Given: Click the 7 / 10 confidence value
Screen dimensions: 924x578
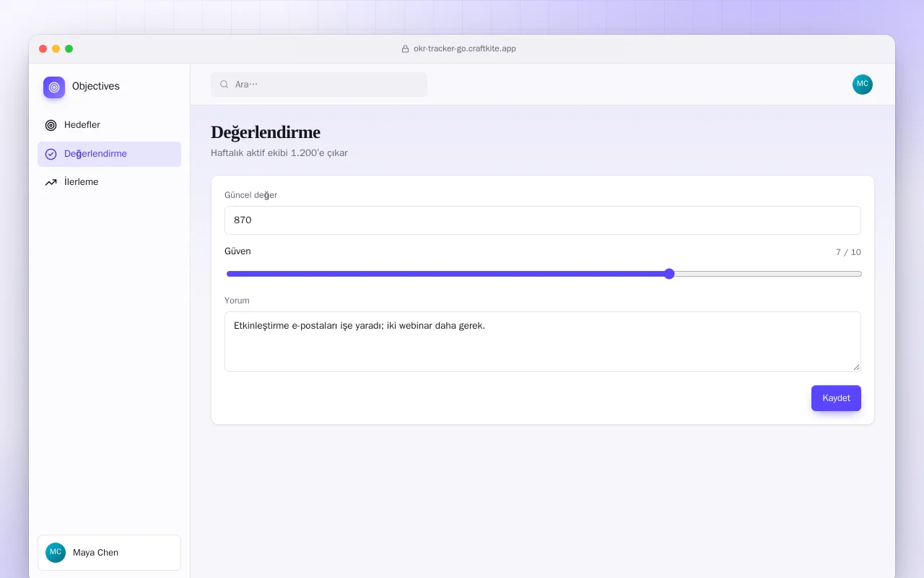Looking at the screenshot, I should pos(848,252).
